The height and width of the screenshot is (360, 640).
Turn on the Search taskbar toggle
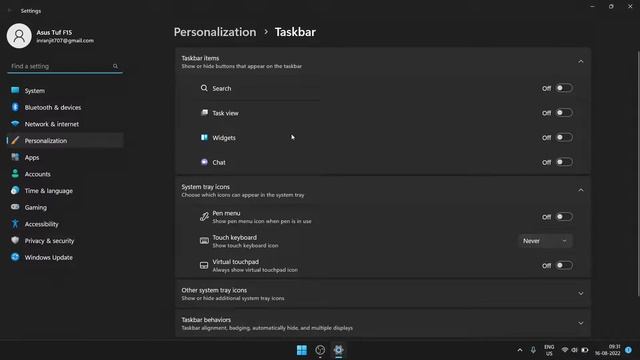[x=564, y=88]
